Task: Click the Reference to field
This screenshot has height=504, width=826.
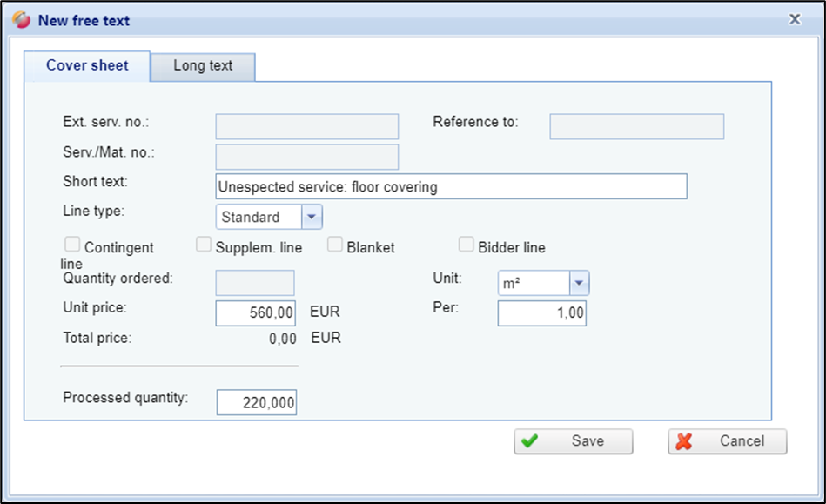Action: tap(636, 126)
